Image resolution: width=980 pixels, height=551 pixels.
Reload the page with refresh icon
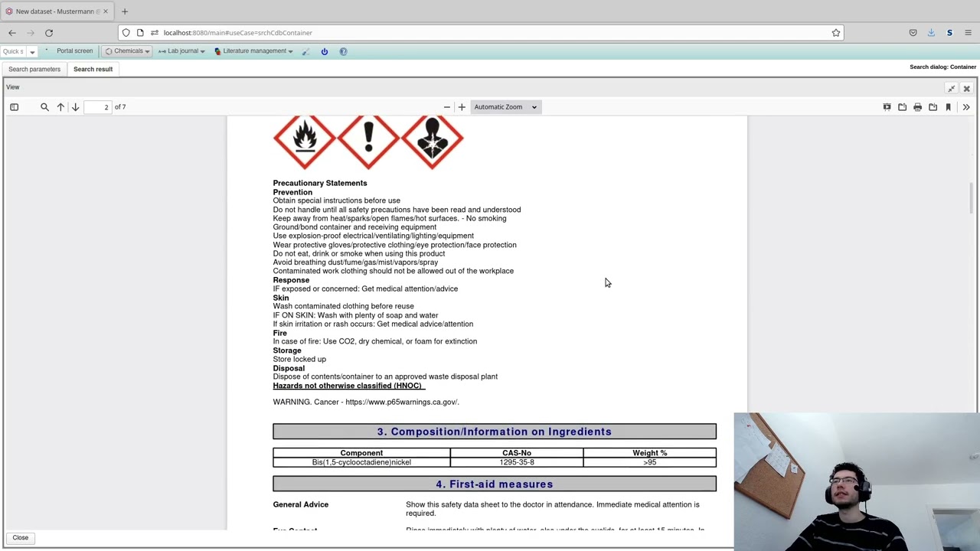tap(48, 33)
